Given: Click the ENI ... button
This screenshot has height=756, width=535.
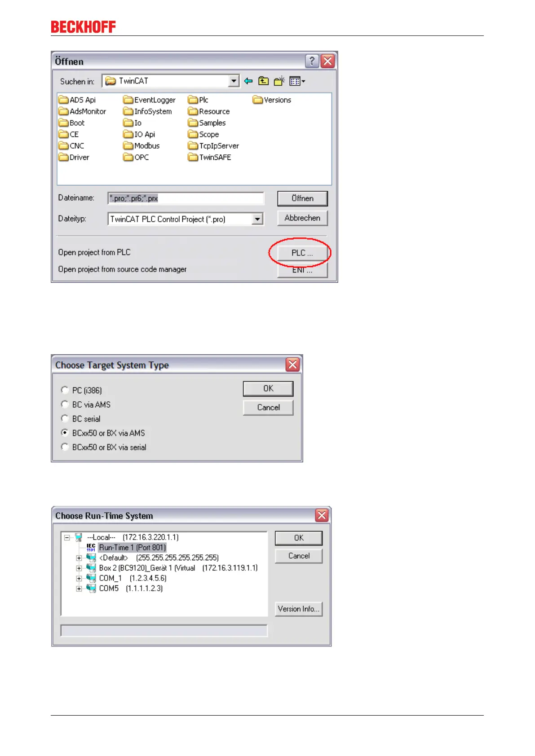Looking at the screenshot, I should [x=302, y=270].
